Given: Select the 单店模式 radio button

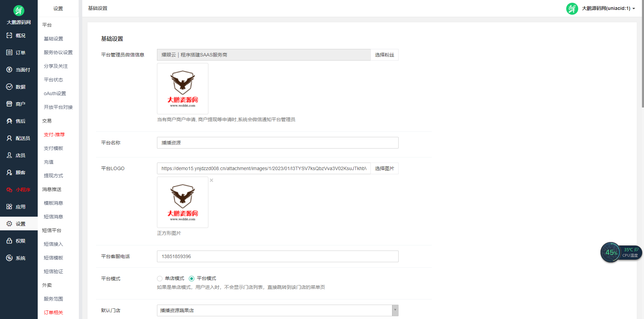Looking at the screenshot, I should click(x=159, y=278).
